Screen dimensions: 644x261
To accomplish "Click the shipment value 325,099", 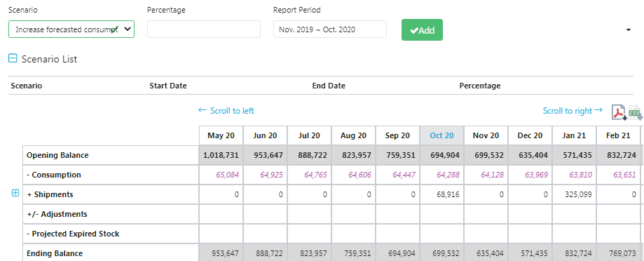I will tap(579, 194).
